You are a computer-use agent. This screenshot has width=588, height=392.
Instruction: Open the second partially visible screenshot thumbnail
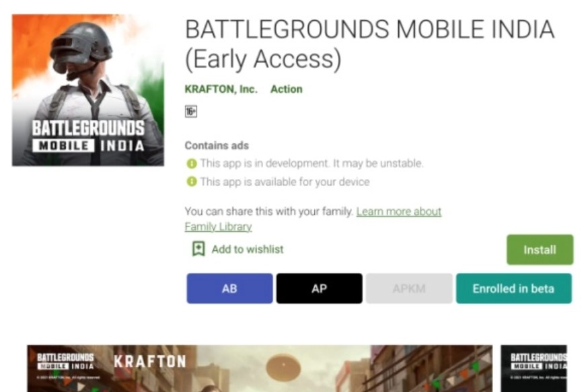tap(534, 368)
